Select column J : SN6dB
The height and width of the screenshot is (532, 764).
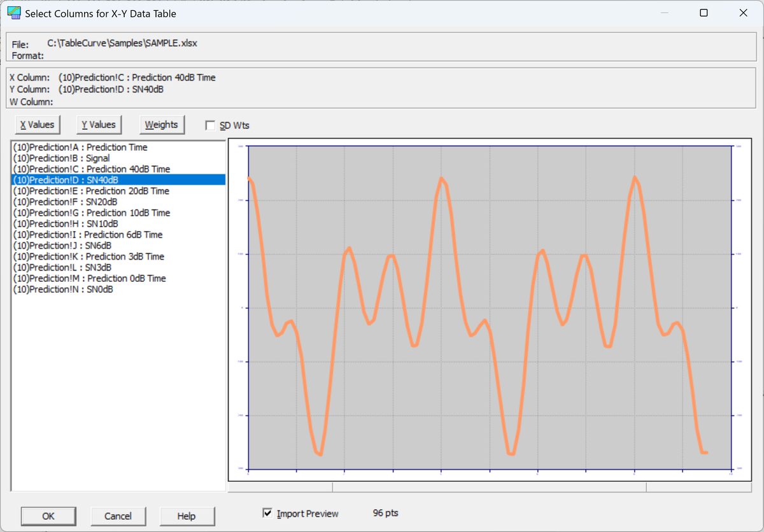[118, 245]
